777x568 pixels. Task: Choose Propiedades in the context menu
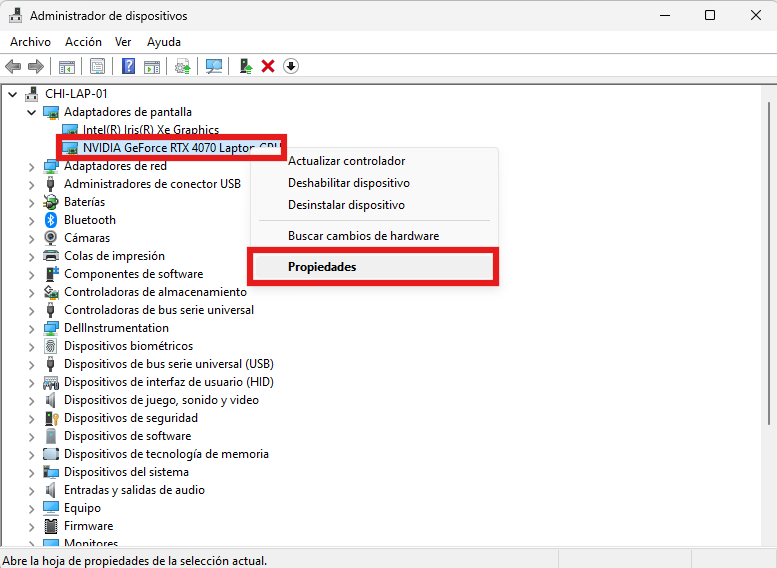pyautogui.click(x=322, y=267)
